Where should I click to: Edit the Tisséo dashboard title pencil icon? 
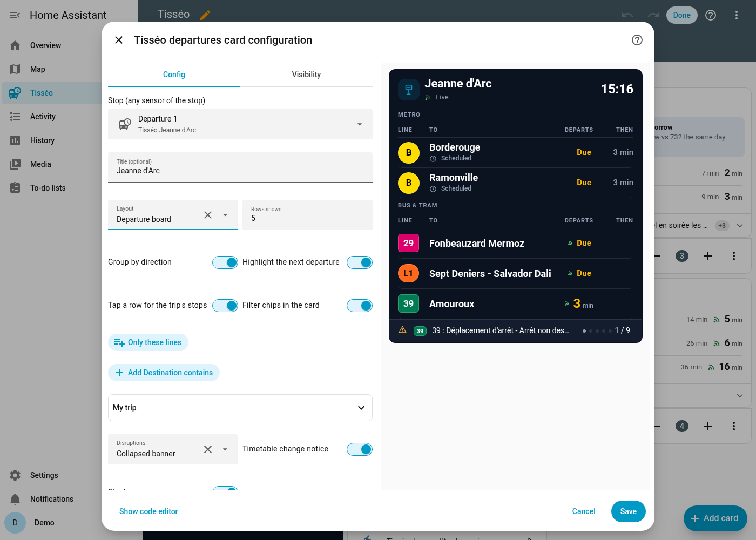coord(205,15)
